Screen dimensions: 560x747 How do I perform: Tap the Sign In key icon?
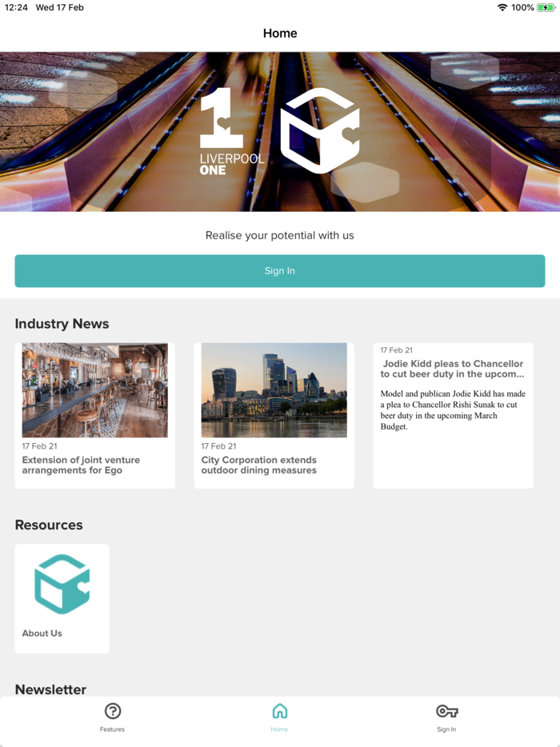pos(446,711)
